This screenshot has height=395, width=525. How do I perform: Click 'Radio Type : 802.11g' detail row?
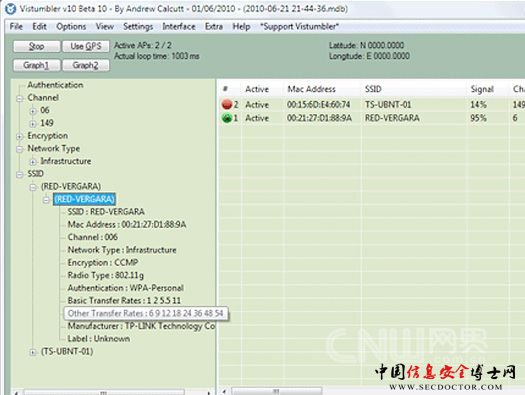(106, 275)
